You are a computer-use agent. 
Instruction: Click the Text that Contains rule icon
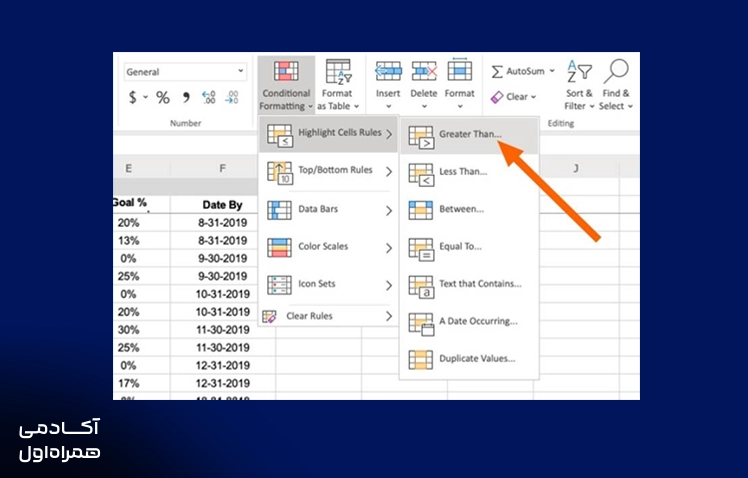click(x=421, y=287)
